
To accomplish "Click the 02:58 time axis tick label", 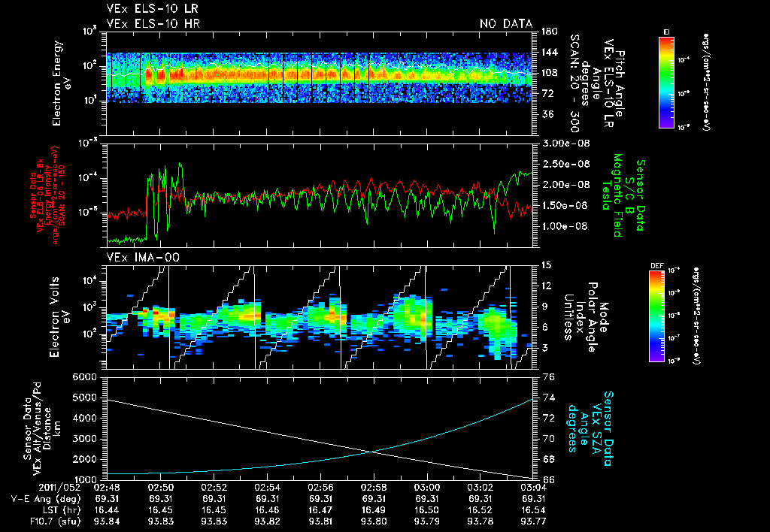I will click(374, 487).
